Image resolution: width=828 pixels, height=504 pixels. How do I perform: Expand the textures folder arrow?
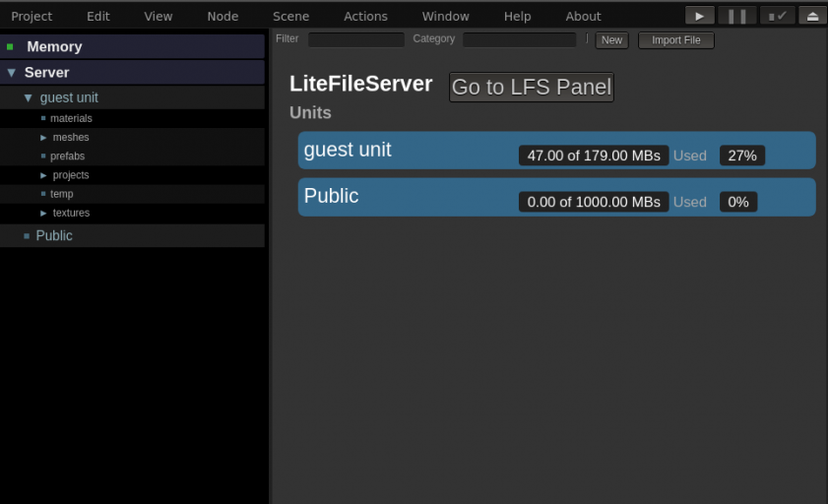43,213
